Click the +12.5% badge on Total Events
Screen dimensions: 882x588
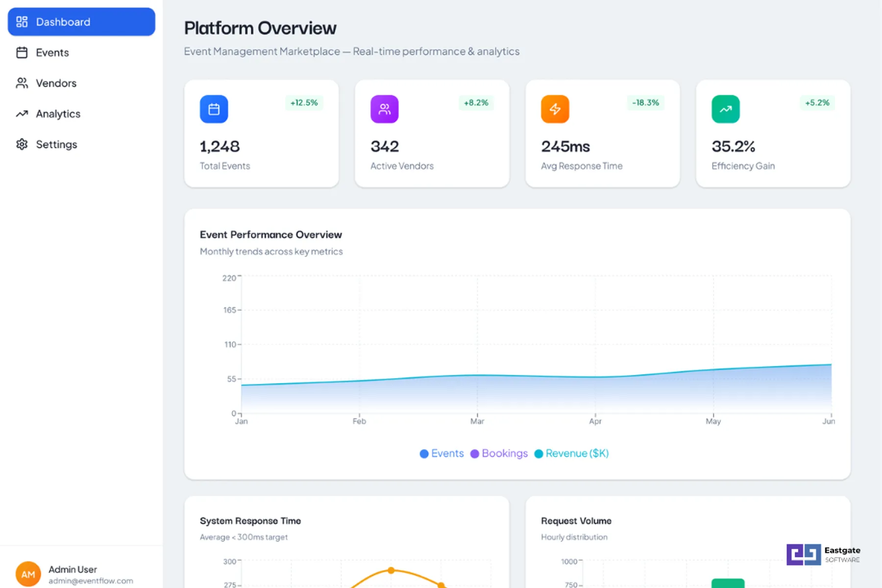coord(304,102)
